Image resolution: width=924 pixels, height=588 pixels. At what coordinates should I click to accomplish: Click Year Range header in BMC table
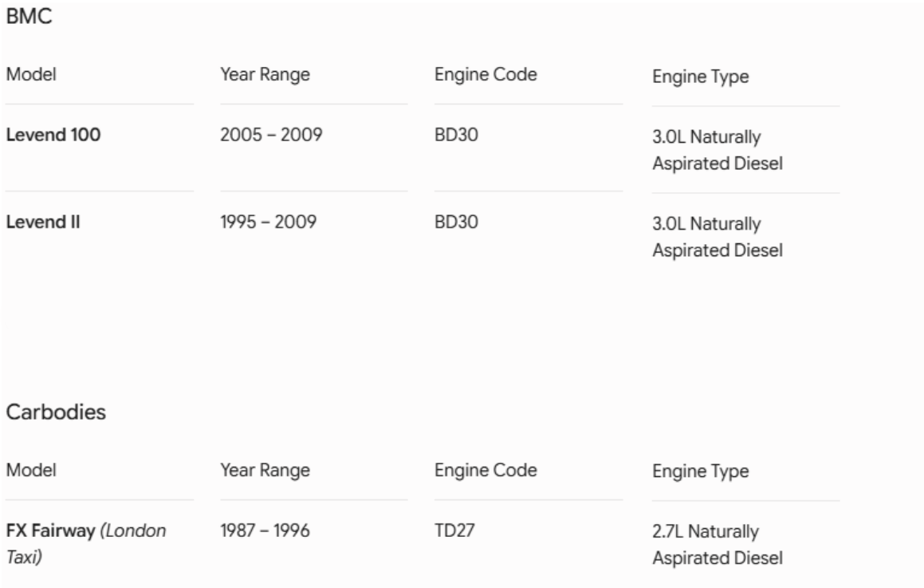[265, 75]
